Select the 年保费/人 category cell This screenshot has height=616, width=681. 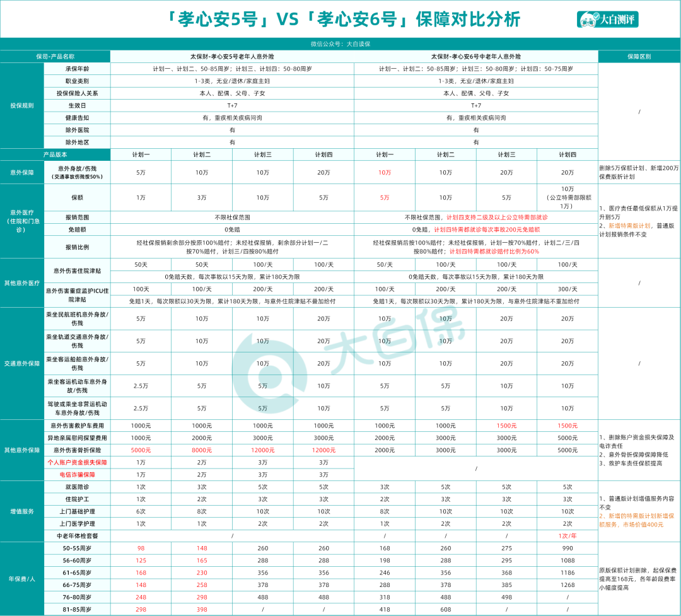(x=22, y=579)
